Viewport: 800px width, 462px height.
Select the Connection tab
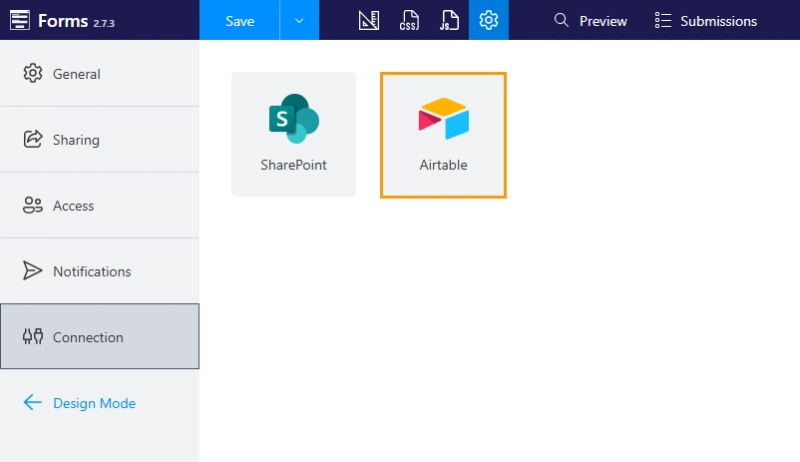(x=88, y=338)
